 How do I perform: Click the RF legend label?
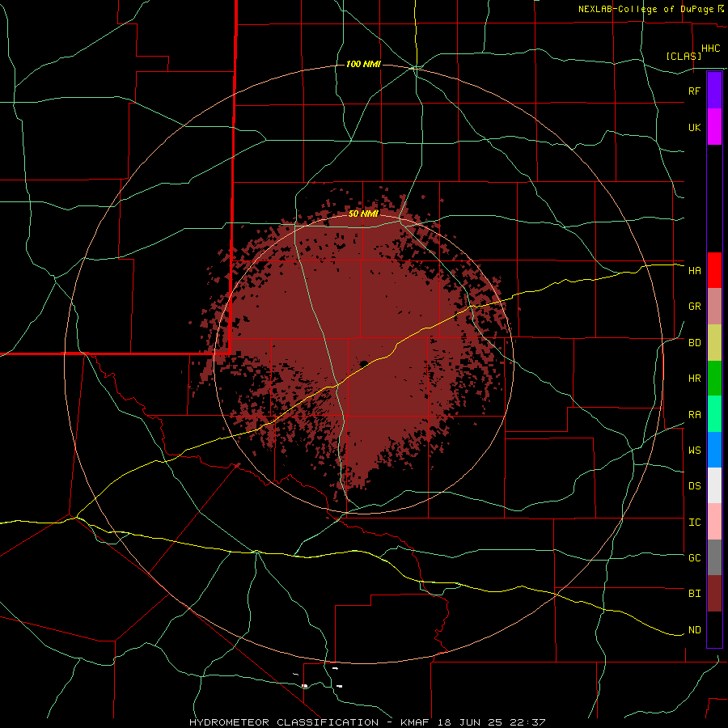click(694, 91)
